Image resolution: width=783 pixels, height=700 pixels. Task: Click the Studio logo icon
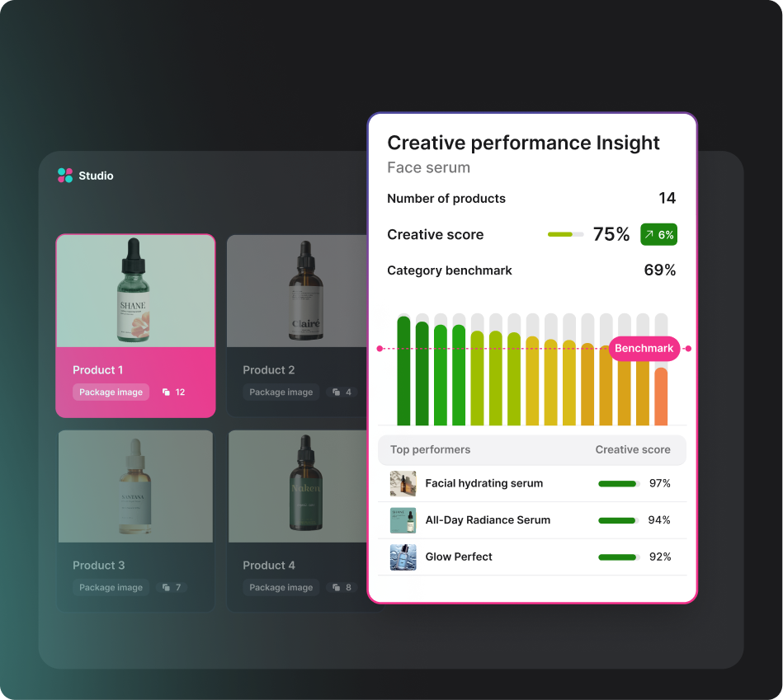pyautogui.click(x=65, y=176)
